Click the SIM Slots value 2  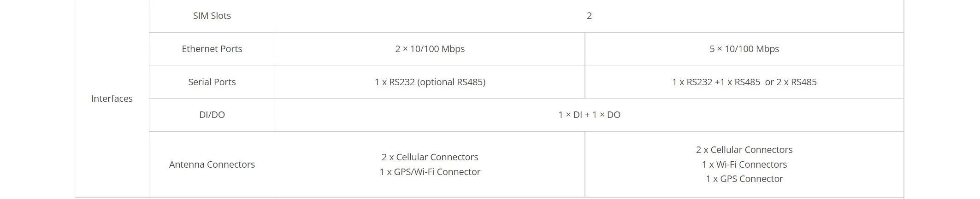click(589, 16)
